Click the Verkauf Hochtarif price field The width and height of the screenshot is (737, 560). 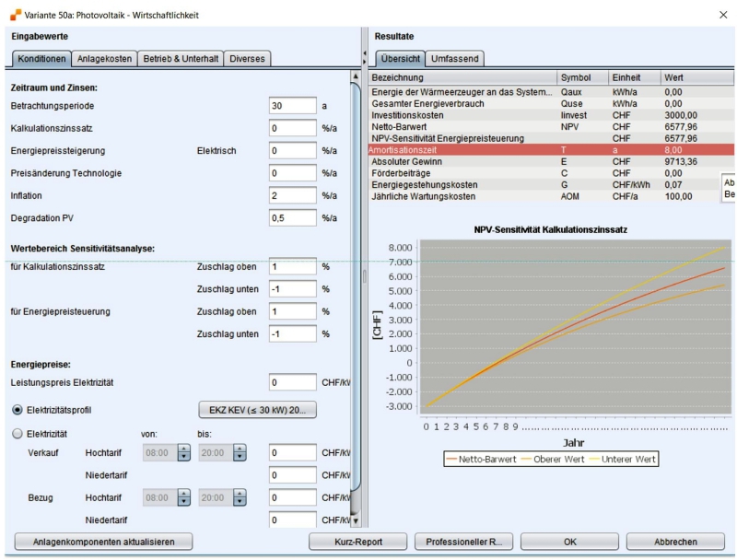point(292,453)
